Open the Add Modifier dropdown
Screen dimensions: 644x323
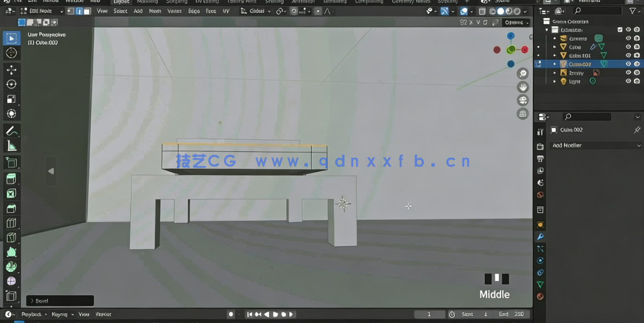tap(596, 145)
